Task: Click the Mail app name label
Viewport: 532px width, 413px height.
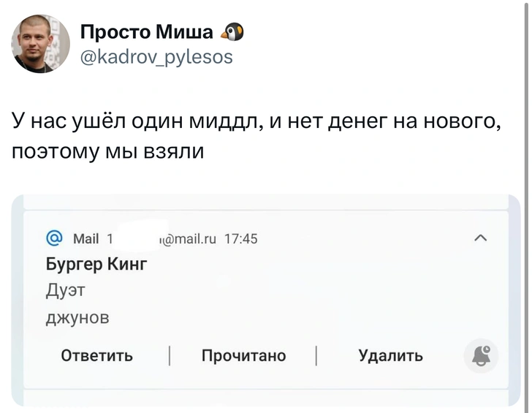Action: tap(86, 238)
